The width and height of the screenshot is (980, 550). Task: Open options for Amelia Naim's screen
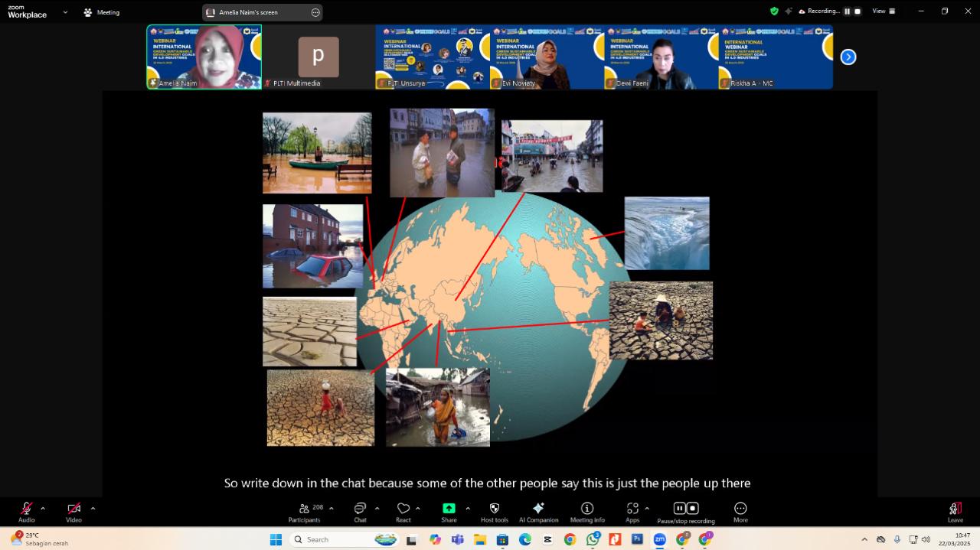315,12
